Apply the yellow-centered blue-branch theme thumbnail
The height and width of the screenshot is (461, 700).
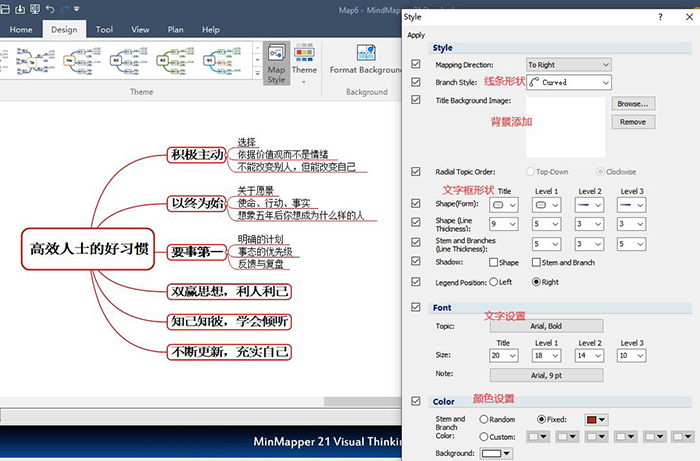36,60
